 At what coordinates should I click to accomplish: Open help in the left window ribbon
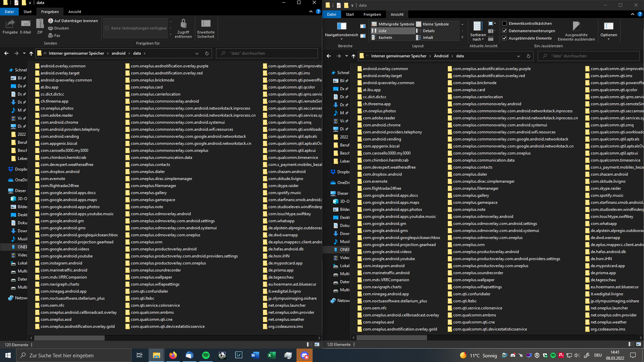click(318, 11)
